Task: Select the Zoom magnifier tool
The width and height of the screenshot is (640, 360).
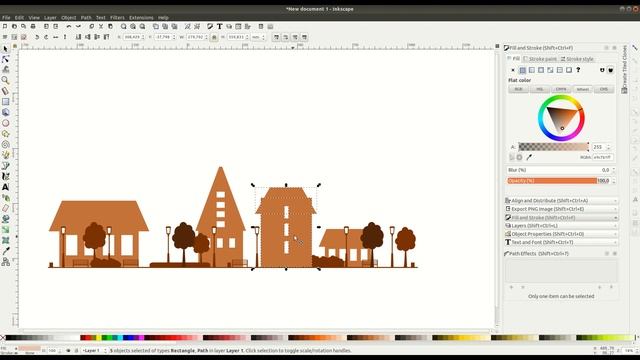Action: coord(5,80)
